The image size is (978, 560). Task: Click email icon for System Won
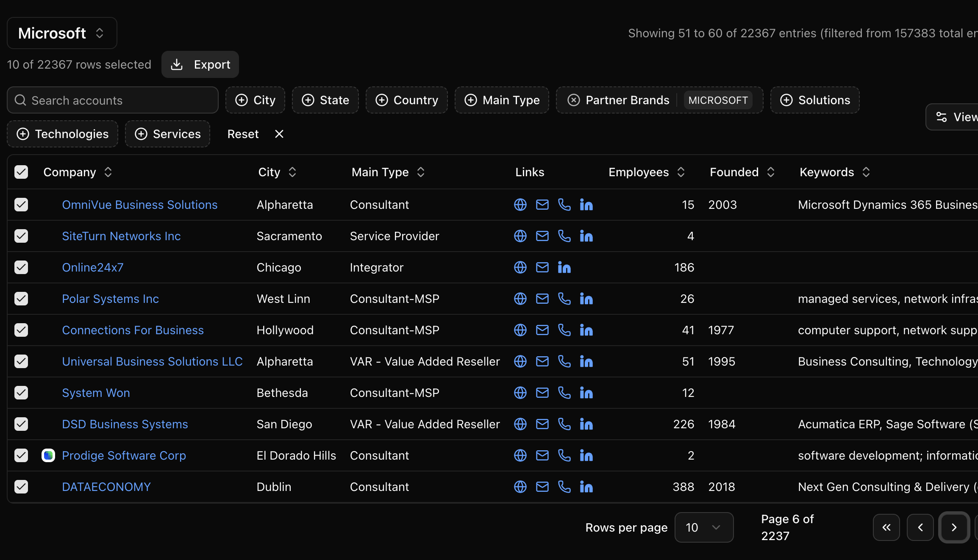tap(542, 393)
